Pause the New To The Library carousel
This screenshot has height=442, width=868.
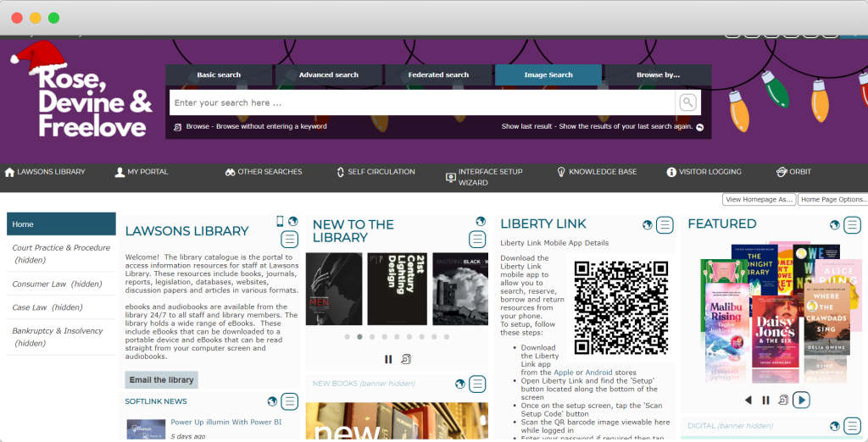click(x=388, y=360)
